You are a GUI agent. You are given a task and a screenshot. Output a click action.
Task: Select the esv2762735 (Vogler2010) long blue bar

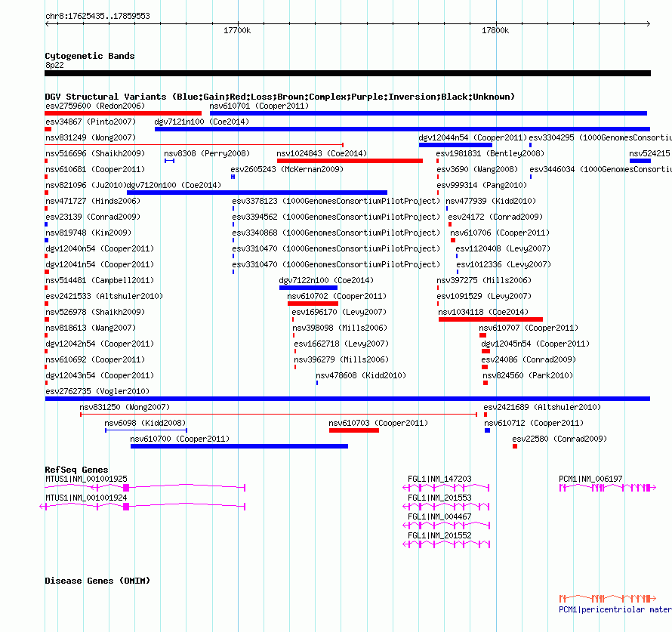point(347,399)
